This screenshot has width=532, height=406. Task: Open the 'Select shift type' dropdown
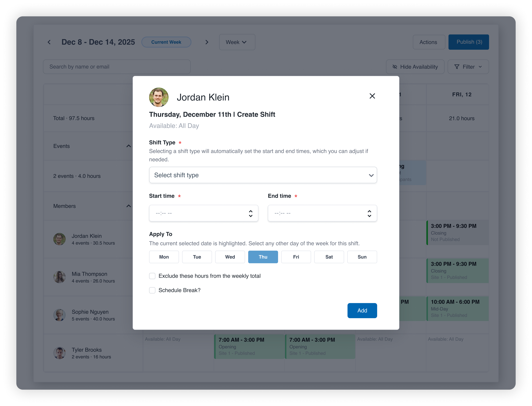coord(263,175)
